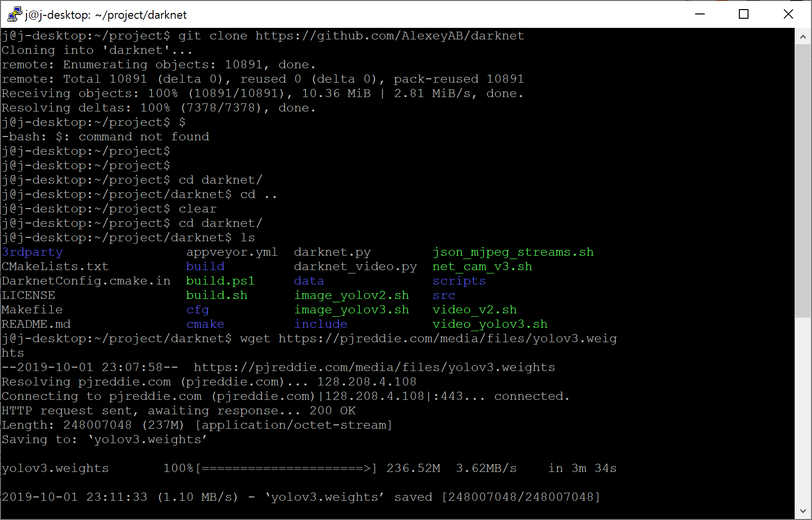Minimize the terminal window

point(700,14)
